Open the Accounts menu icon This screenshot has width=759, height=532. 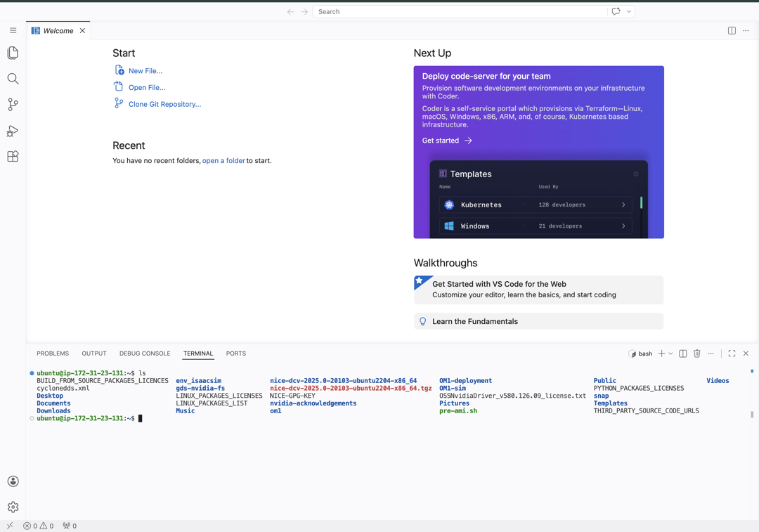13,481
